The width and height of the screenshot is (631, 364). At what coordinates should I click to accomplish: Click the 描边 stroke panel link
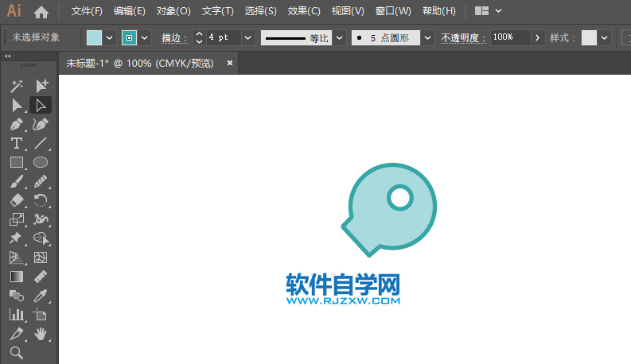point(174,38)
